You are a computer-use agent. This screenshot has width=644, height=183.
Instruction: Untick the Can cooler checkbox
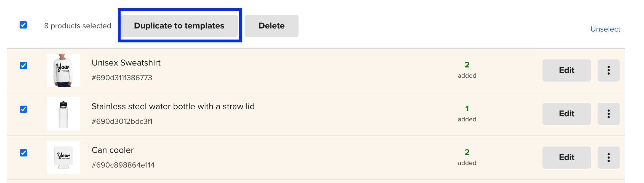tap(23, 153)
